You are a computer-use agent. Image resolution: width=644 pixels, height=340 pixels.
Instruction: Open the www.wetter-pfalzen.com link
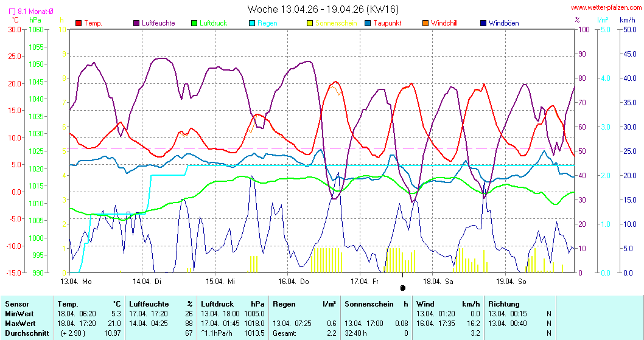click(x=605, y=8)
